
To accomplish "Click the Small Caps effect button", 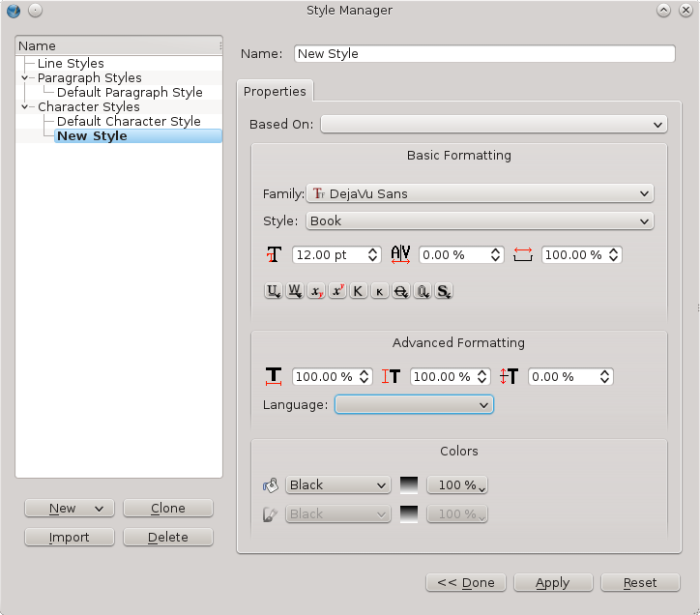I will coord(380,291).
